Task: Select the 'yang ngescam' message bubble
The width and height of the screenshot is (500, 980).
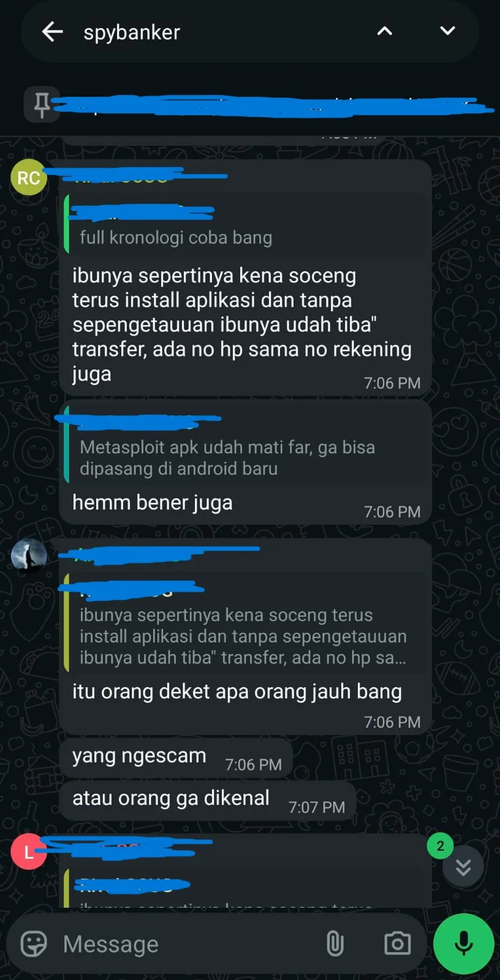Action: pos(176,758)
